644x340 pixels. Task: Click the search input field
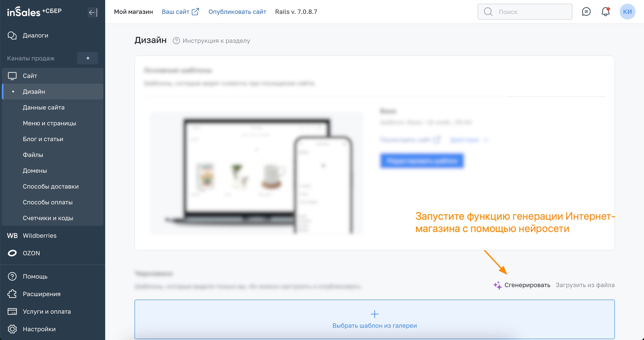click(x=532, y=12)
